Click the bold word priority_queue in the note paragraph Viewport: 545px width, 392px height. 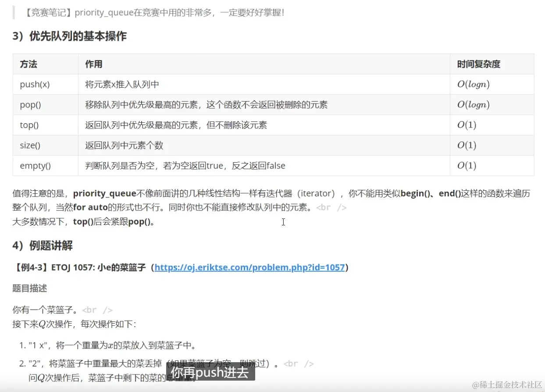[105, 193]
